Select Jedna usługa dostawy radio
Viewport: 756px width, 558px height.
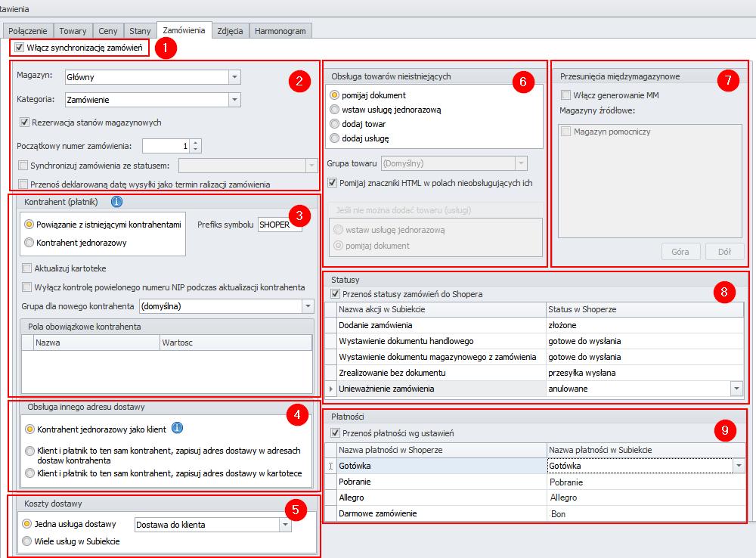[27, 524]
